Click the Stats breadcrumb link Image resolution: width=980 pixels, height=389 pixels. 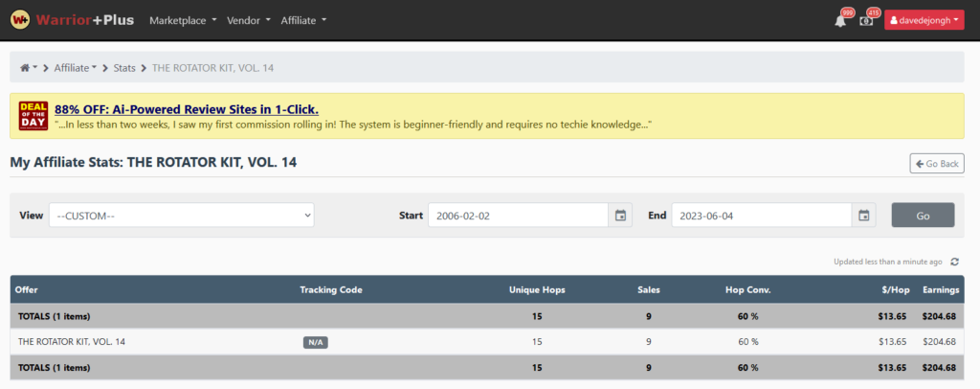pos(124,67)
